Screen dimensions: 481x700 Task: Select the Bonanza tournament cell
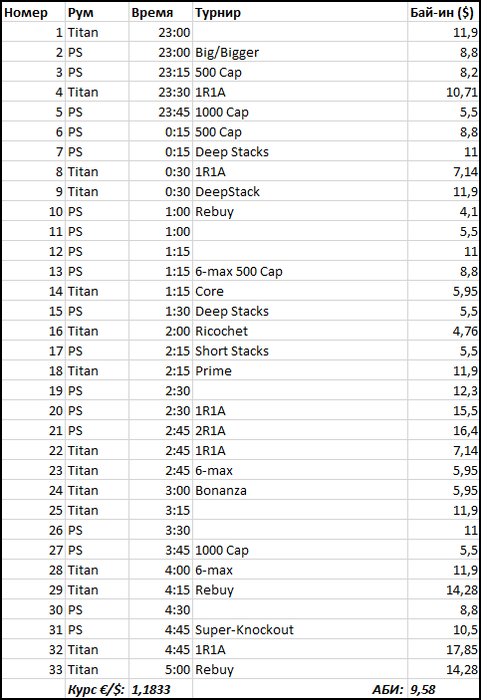click(x=300, y=490)
